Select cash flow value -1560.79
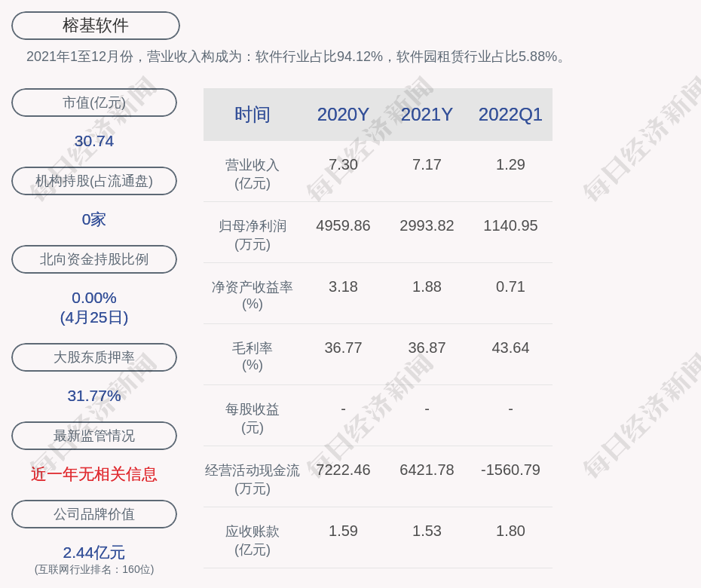The image size is (701, 588). click(510, 470)
